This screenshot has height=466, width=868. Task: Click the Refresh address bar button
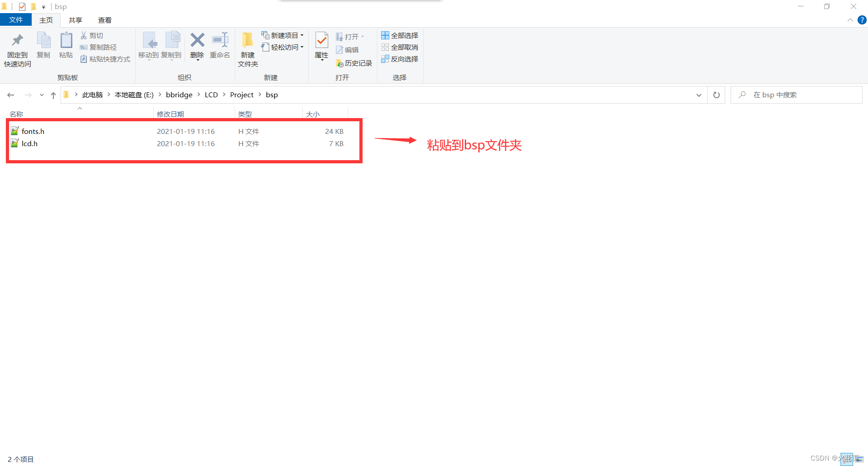pos(717,95)
